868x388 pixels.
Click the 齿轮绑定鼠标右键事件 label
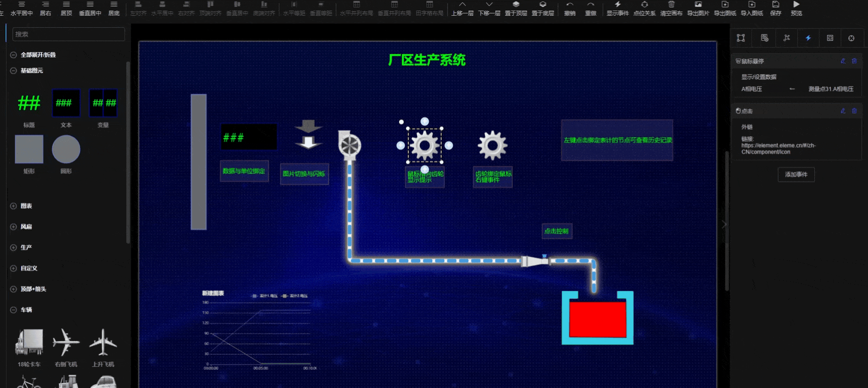(x=493, y=177)
